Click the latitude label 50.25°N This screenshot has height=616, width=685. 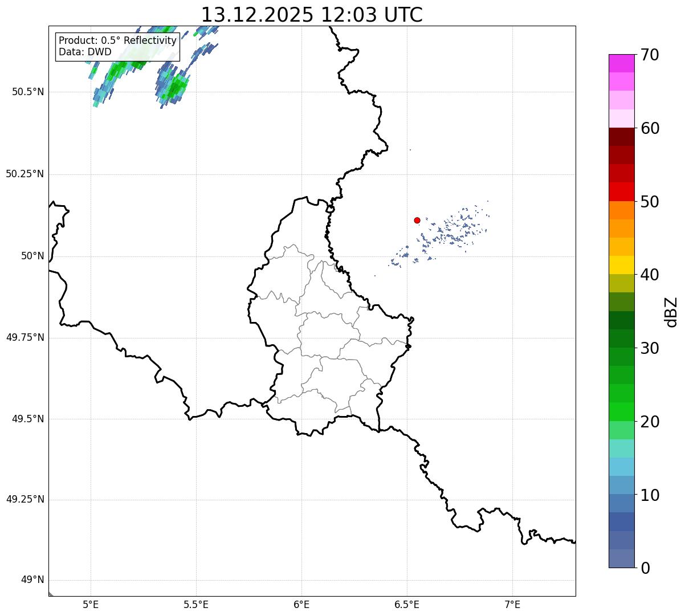(x=25, y=174)
